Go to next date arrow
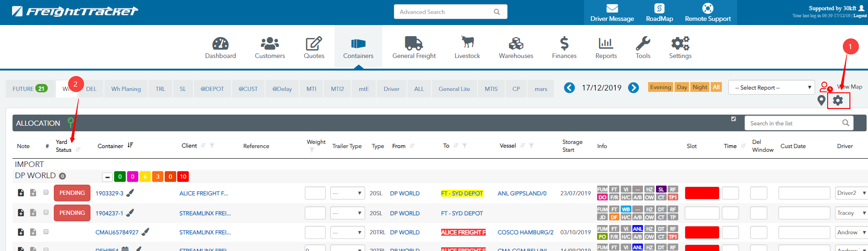Image resolution: width=868 pixels, height=251 pixels. click(x=633, y=88)
